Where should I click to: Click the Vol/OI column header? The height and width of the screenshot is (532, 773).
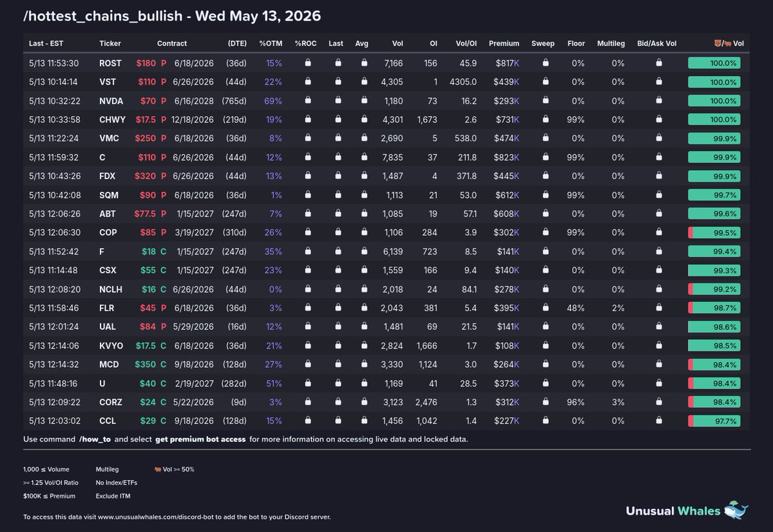[x=466, y=43]
